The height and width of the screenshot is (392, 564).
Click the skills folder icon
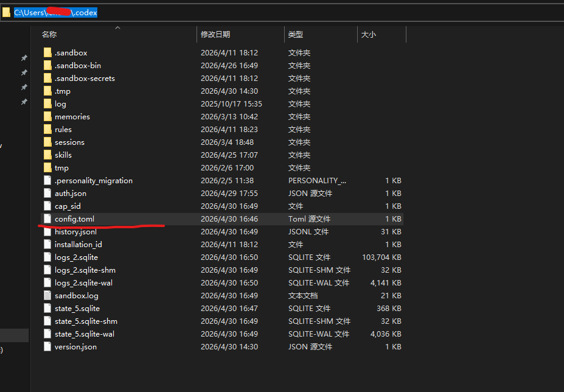coord(47,155)
